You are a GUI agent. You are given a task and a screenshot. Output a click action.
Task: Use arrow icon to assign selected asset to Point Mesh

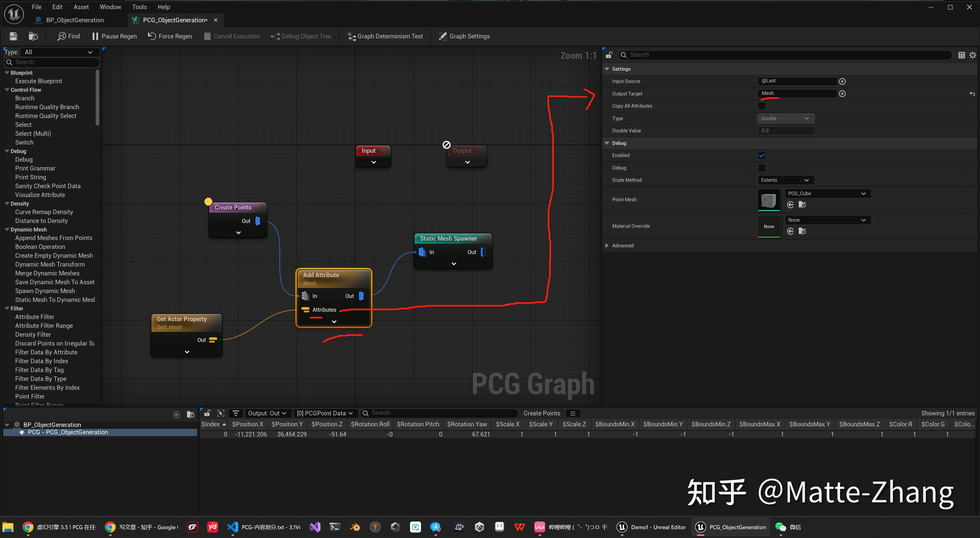pyautogui.click(x=790, y=204)
